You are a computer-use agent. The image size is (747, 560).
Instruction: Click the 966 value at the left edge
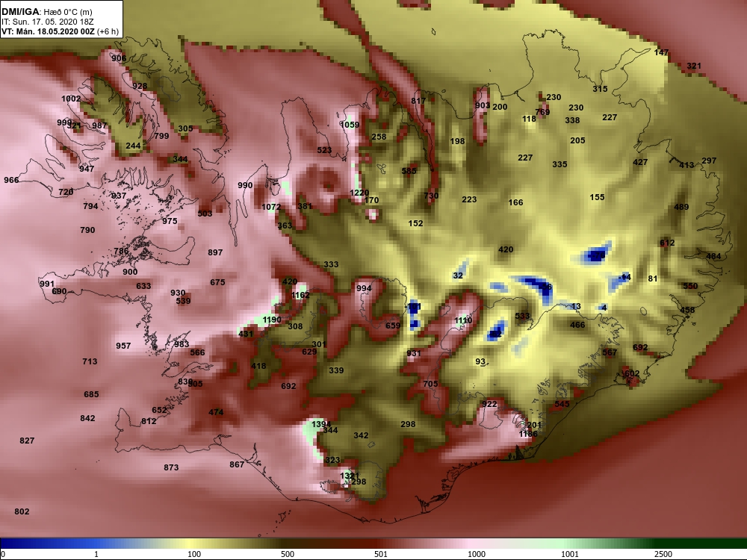pos(11,180)
